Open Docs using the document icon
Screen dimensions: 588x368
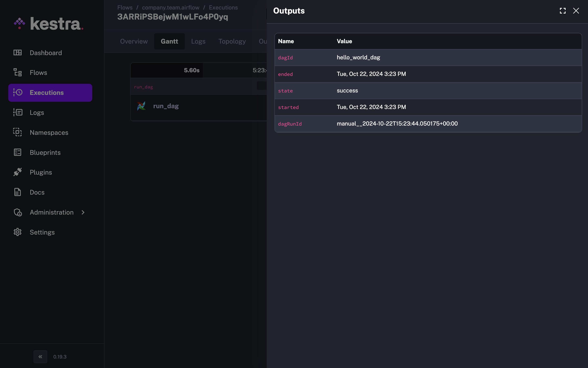click(x=18, y=192)
